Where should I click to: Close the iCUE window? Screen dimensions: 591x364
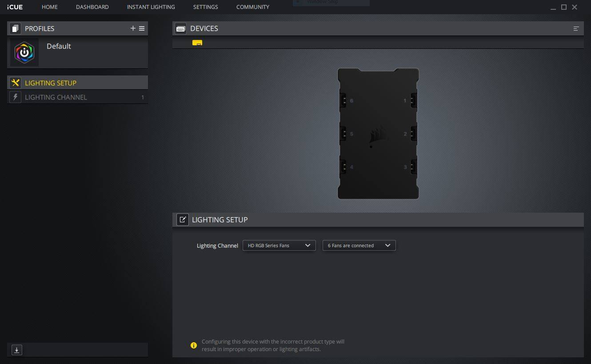point(575,7)
